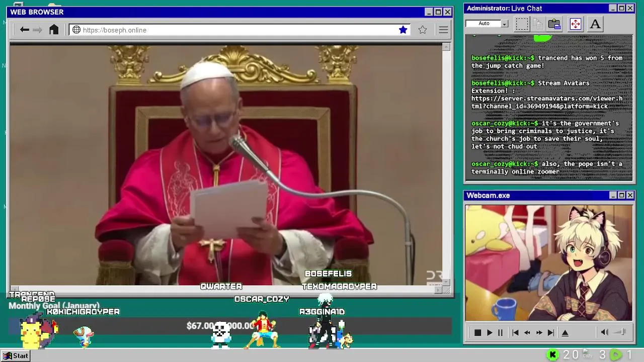
Task: Stop playback in Webcam.exe
Action: 477,332
